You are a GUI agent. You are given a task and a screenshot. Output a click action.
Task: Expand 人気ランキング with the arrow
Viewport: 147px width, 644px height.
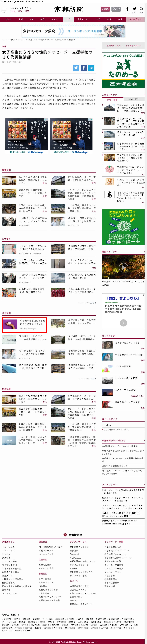[144, 95]
